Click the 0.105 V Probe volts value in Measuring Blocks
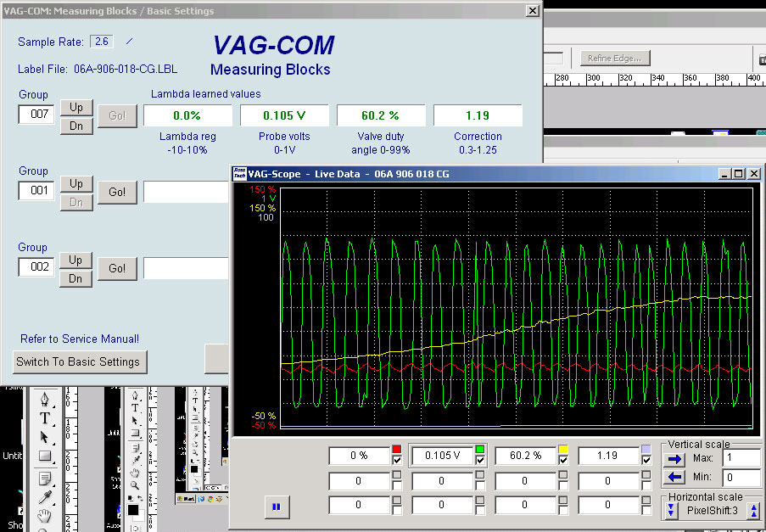The width and height of the screenshot is (766, 532). pos(284,115)
